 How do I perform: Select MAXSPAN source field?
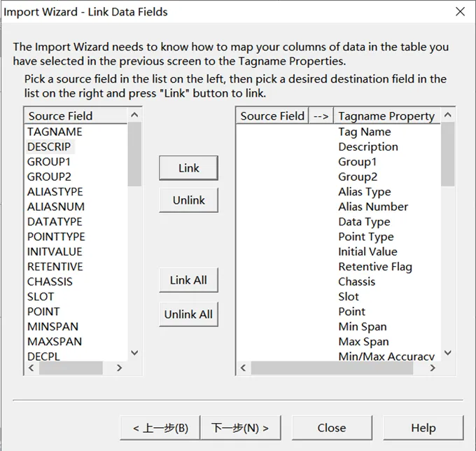point(55,342)
